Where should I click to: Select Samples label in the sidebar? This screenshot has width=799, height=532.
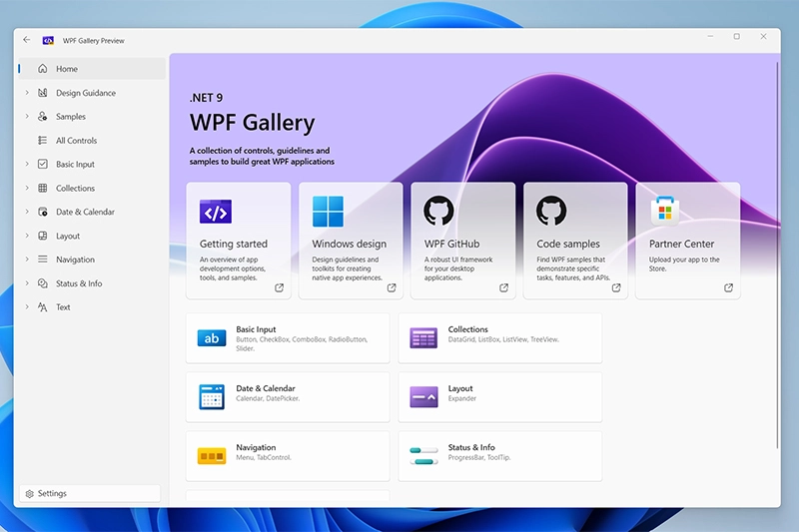(71, 117)
